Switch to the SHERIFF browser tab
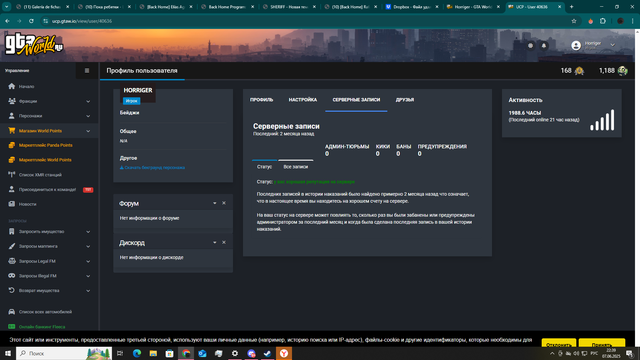Screen dimensions: 640x360 point(289,7)
